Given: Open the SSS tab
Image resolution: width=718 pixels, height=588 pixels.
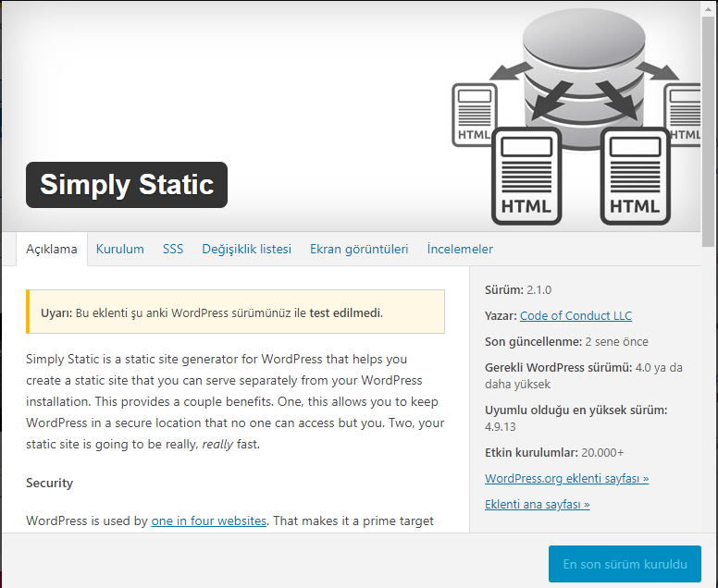Looking at the screenshot, I should click(173, 249).
